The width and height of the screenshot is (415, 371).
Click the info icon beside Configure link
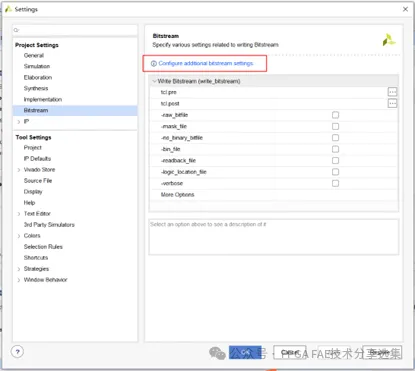pos(154,64)
